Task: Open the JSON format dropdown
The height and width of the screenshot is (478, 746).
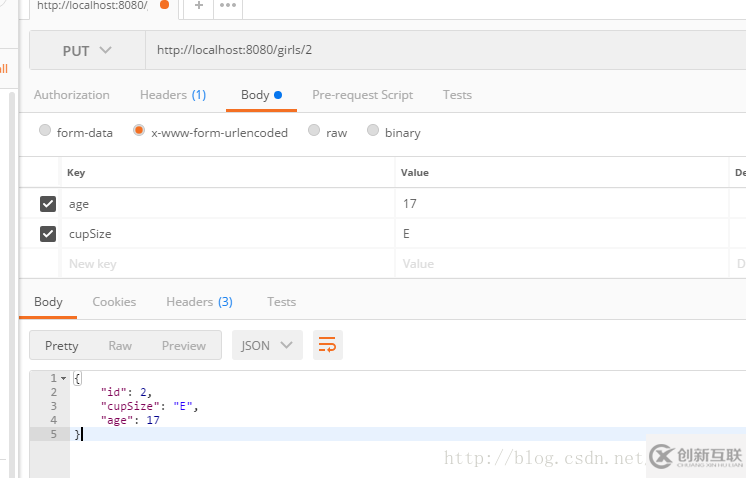Action: tap(267, 345)
